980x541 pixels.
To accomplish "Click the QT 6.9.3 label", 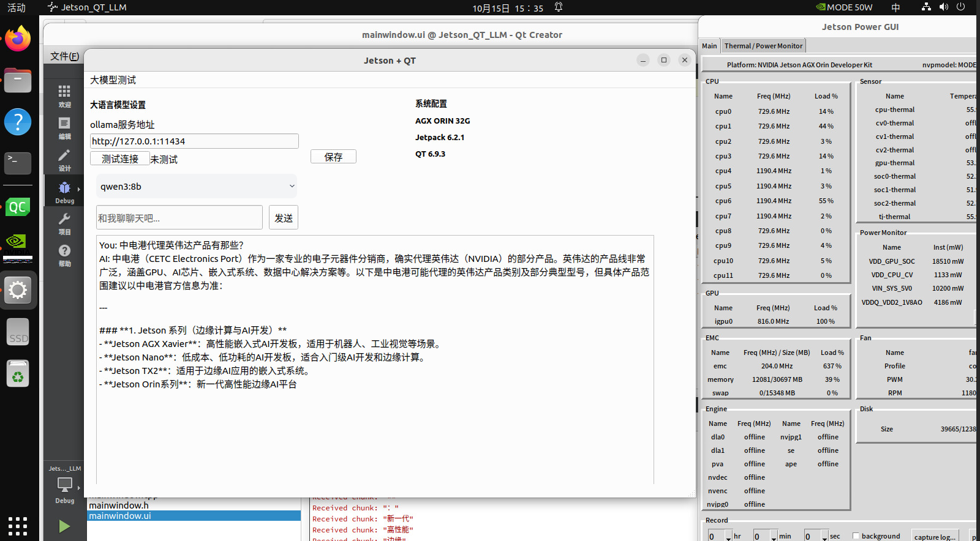I will (x=430, y=154).
